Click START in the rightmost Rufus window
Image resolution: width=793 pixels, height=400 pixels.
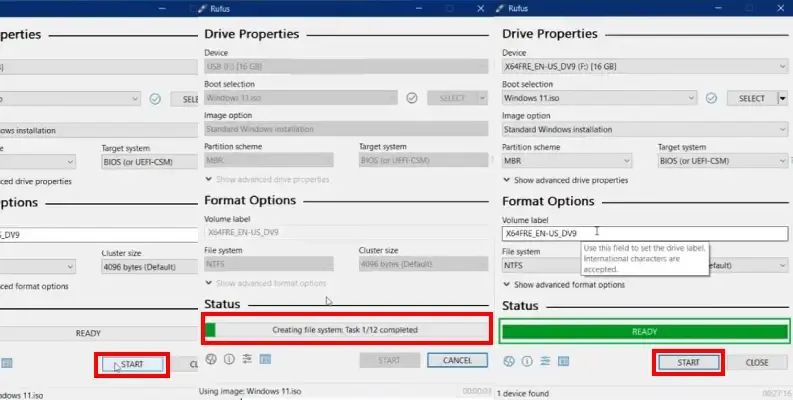[688, 362]
